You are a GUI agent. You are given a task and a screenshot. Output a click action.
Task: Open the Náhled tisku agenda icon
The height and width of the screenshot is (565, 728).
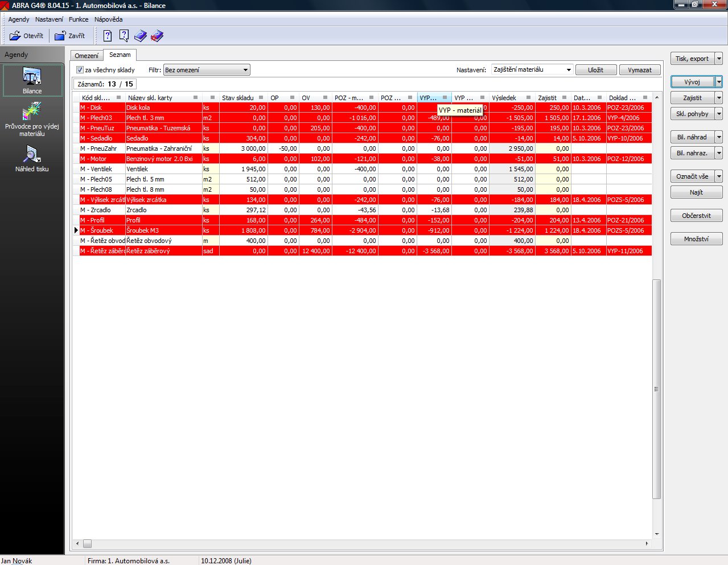point(32,154)
